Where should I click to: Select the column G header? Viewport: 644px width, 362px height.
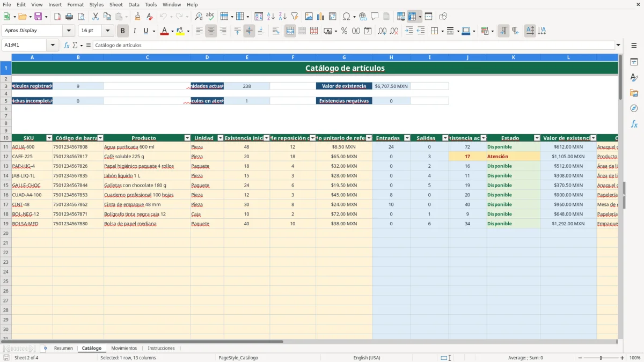tap(344, 57)
